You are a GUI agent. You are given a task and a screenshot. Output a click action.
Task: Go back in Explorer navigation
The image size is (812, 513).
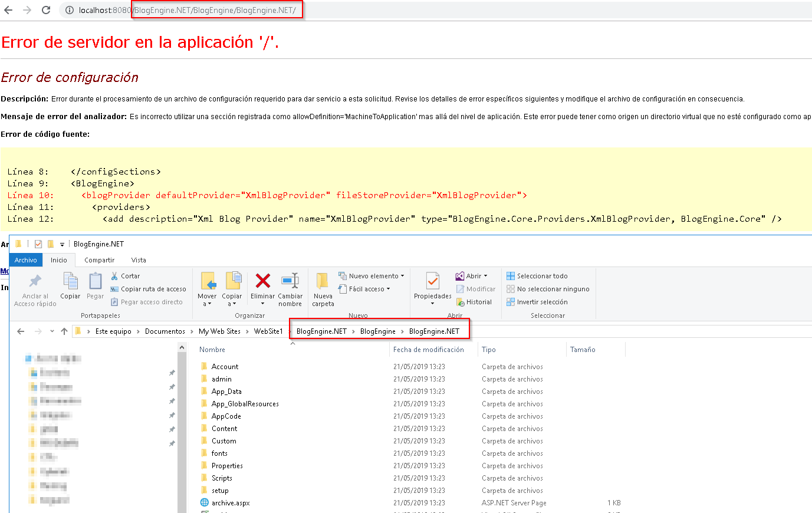pyautogui.click(x=21, y=331)
